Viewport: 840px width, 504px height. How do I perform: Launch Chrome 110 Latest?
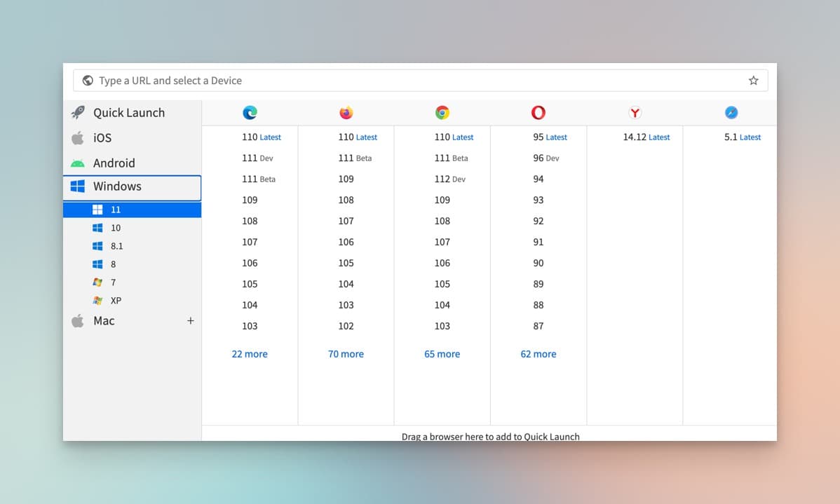[454, 137]
